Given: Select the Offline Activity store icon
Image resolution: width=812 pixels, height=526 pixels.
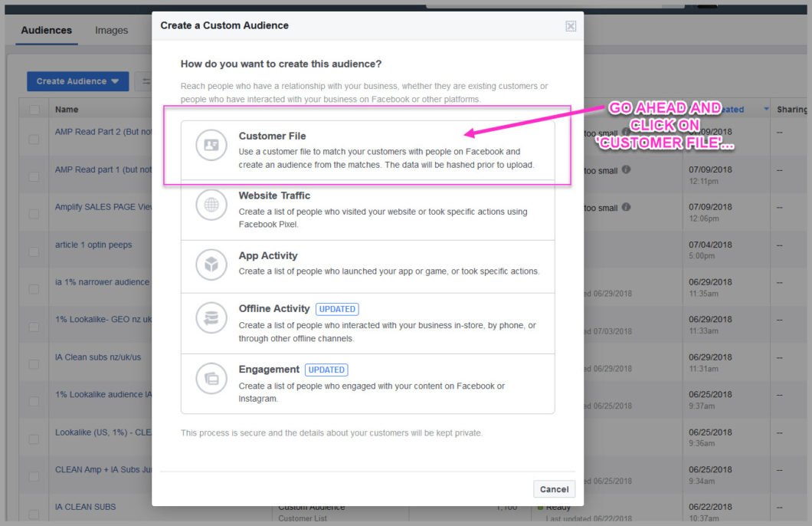Looking at the screenshot, I should click(211, 317).
